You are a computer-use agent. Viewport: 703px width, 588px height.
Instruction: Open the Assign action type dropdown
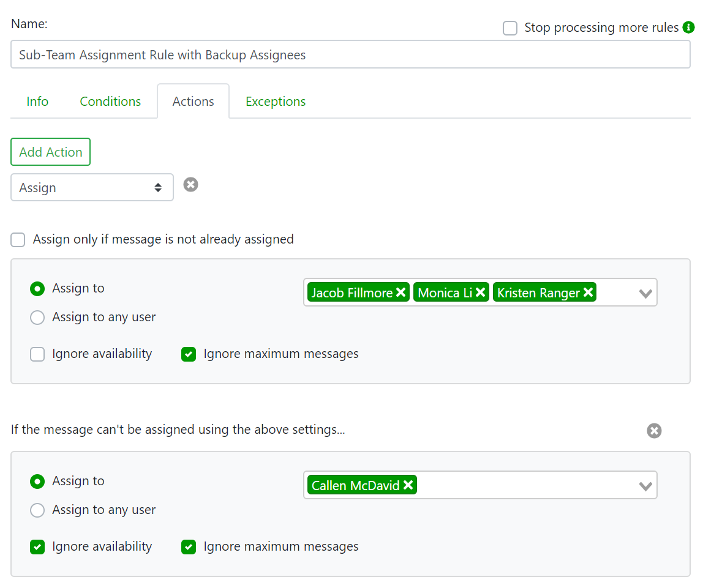[x=92, y=188]
